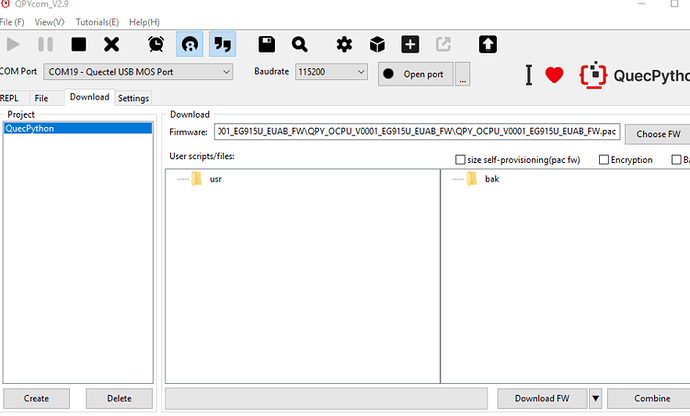This screenshot has height=416, width=690.
Task: Toggle the alarm clock timestamp icon
Action: tap(156, 44)
